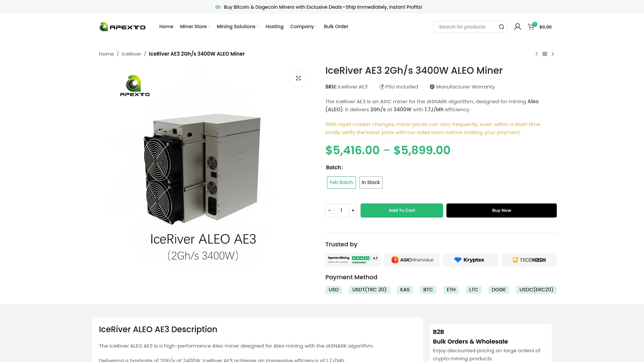Screen dimensions: 644x362
Task: Enlarge product image via fullscreen icon
Action: click(299, 78)
